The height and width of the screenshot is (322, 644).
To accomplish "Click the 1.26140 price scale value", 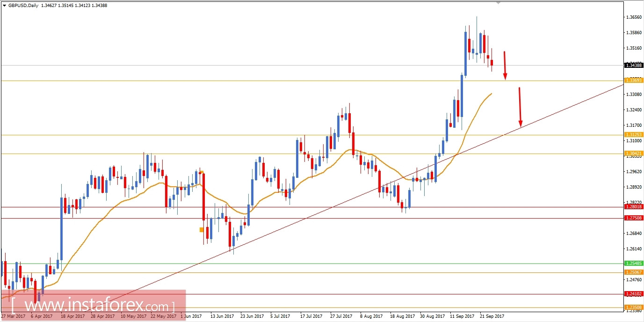I will pos(634,249).
